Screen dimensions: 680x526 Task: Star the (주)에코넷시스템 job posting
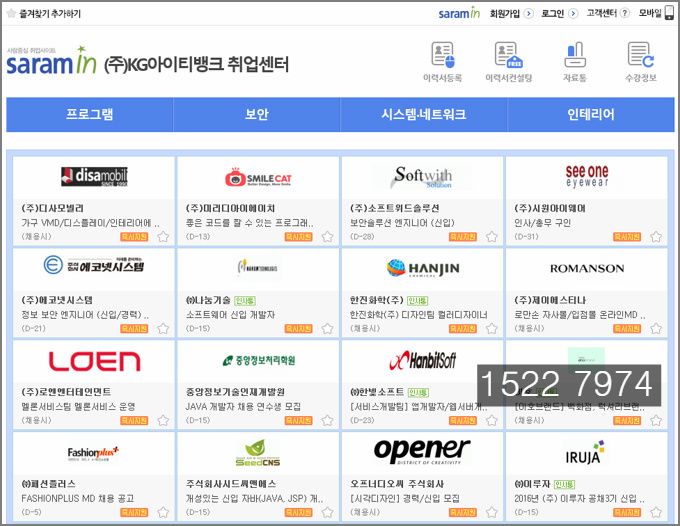pos(163,329)
